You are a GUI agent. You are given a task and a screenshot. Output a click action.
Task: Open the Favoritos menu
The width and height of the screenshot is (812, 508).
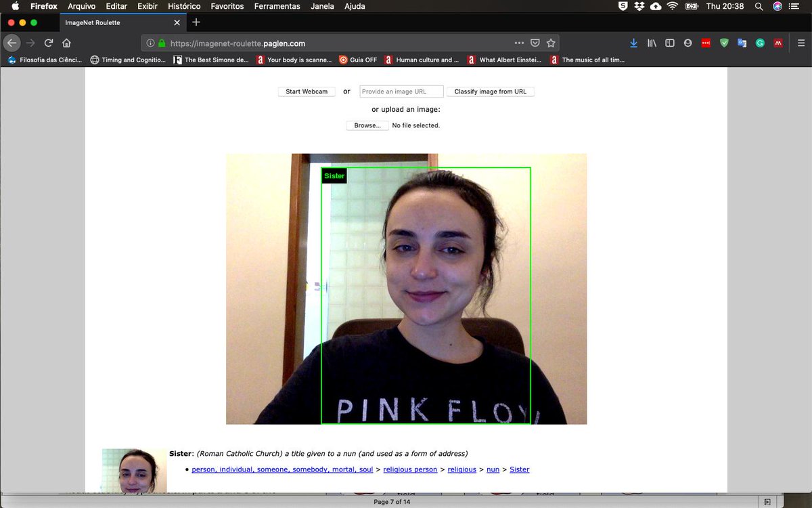tap(227, 6)
